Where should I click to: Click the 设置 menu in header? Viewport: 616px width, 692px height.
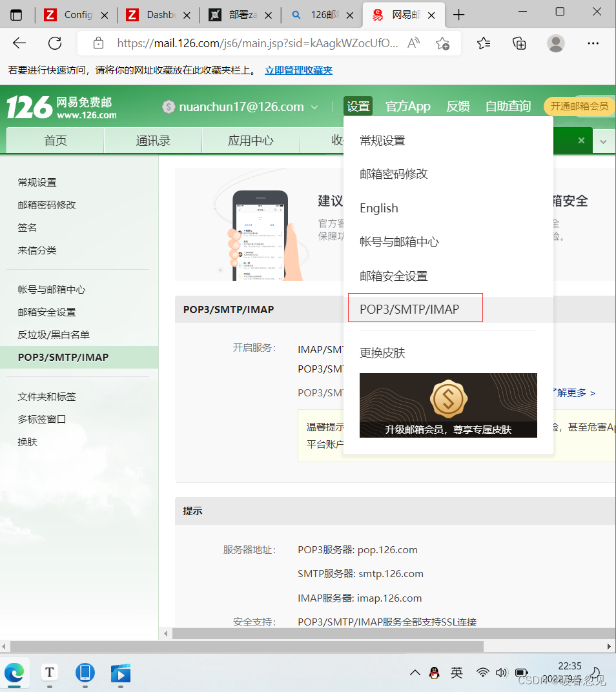click(358, 107)
